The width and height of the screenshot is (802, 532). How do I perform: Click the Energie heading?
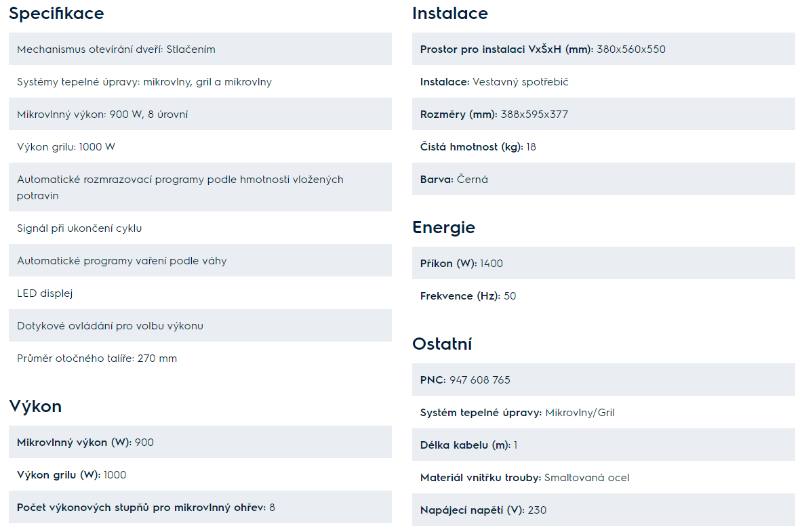[443, 227]
